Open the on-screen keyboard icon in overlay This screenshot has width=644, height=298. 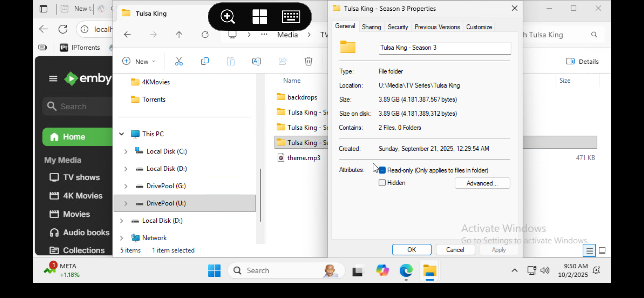tap(291, 17)
